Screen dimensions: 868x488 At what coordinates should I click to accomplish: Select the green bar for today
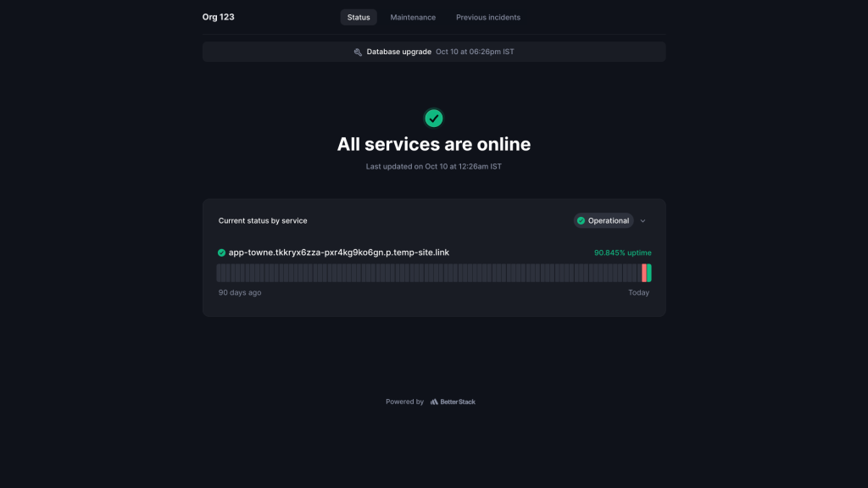[x=649, y=273]
